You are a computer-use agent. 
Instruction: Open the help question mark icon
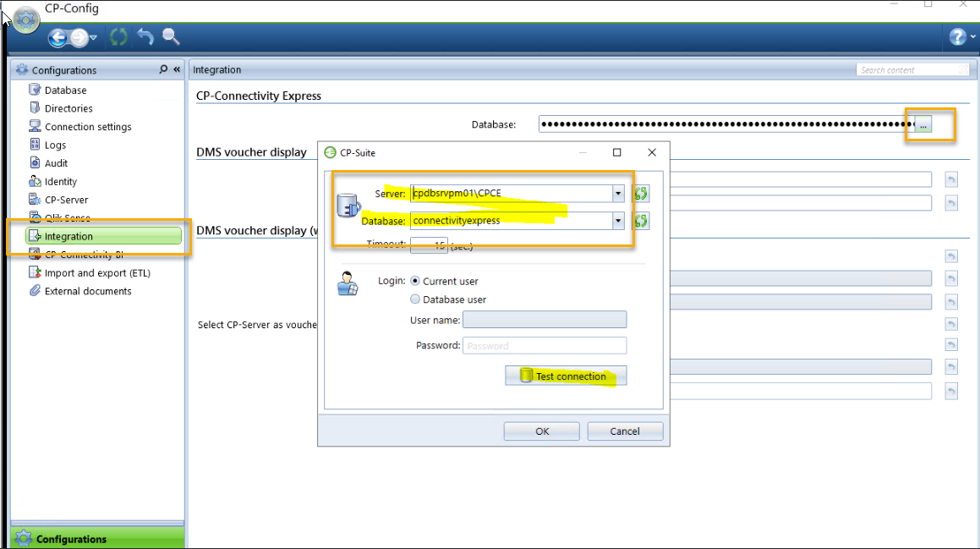(956, 37)
